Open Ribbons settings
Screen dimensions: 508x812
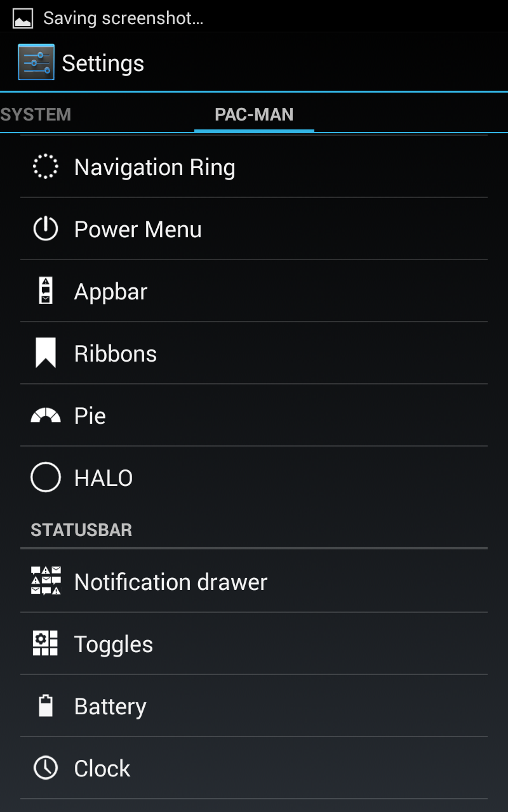click(116, 353)
